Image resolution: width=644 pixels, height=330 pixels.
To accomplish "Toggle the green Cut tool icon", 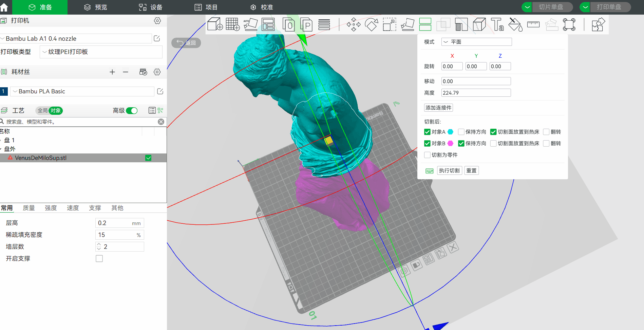I will [425, 24].
